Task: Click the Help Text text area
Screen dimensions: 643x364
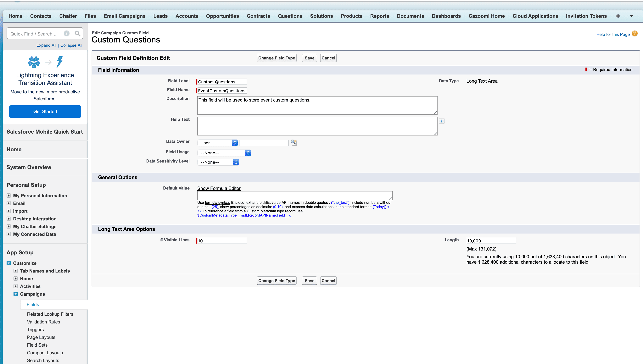Action: coord(317,126)
